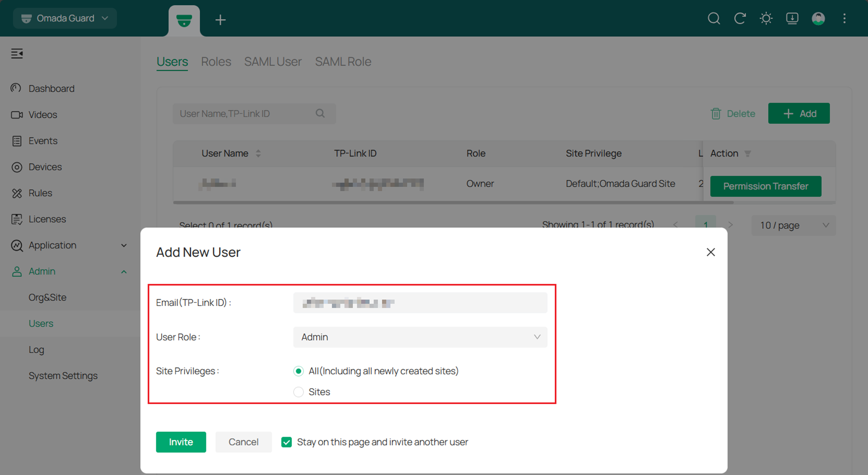
Task: Open the Omada Guard product dropdown
Action: pos(65,18)
